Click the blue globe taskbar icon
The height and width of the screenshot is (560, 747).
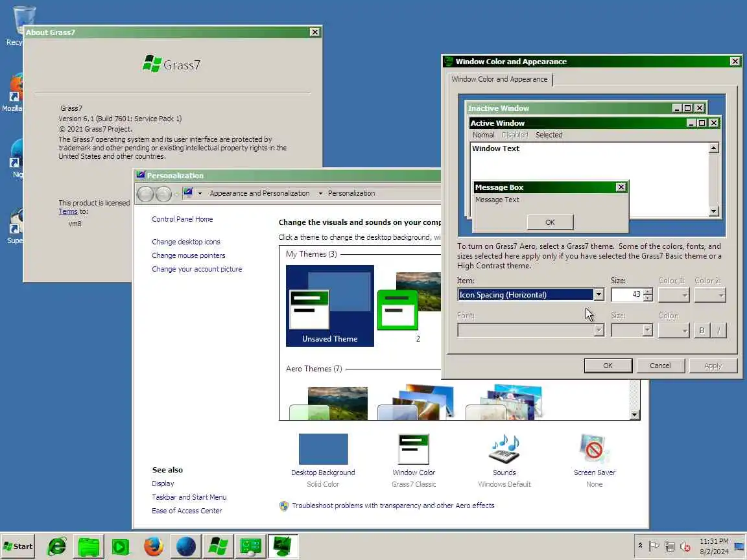pyautogui.click(x=186, y=546)
